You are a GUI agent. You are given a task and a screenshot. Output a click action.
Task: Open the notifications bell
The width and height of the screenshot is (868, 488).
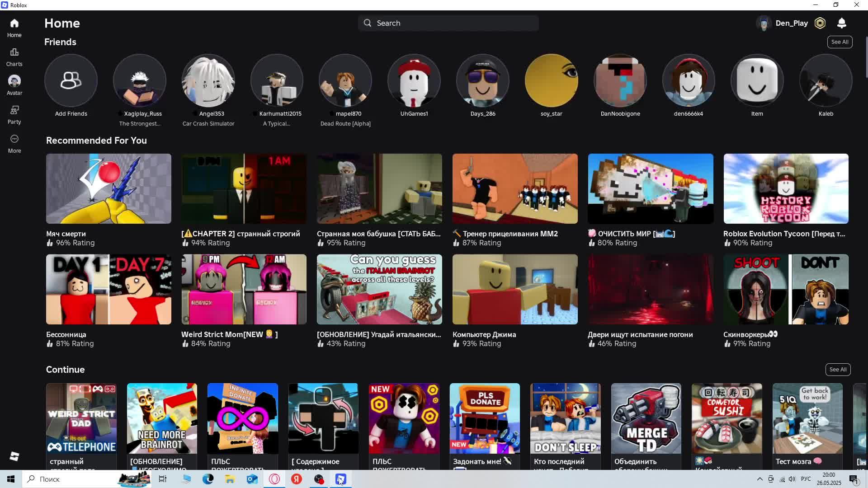coord(841,23)
